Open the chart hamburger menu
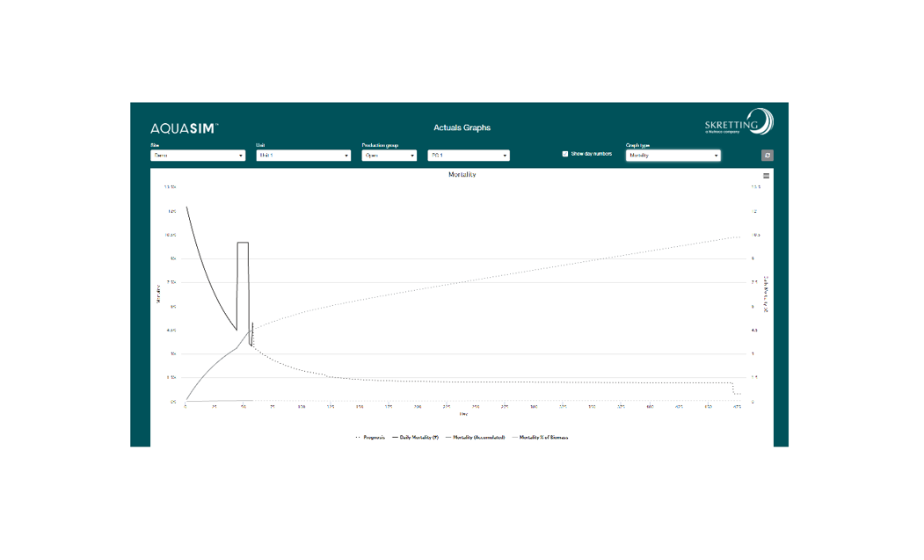This screenshot has width=924, height=560. (x=766, y=176)
